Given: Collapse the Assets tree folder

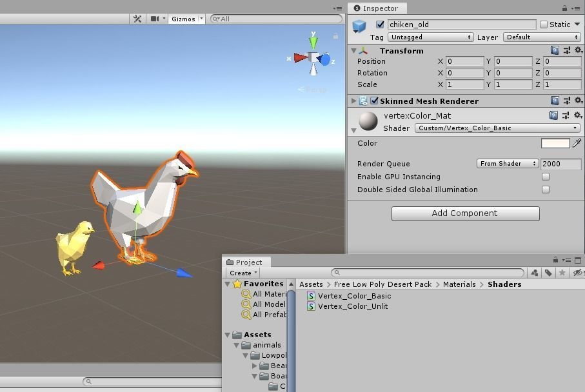Looking at the screenshot, I should pos(227,335).
